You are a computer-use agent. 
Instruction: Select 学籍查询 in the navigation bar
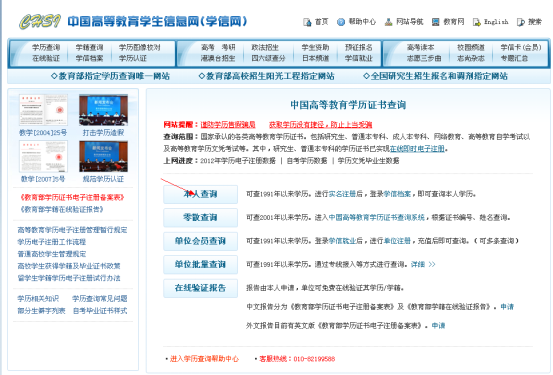pos(89,47)
